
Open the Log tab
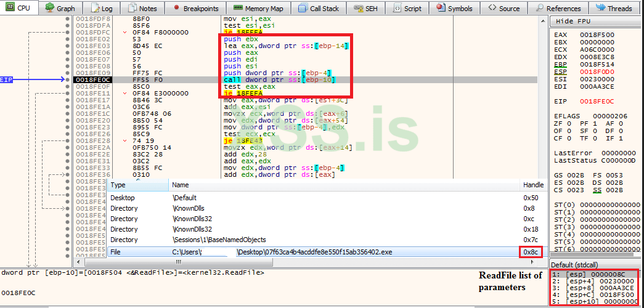coord(102,8)
